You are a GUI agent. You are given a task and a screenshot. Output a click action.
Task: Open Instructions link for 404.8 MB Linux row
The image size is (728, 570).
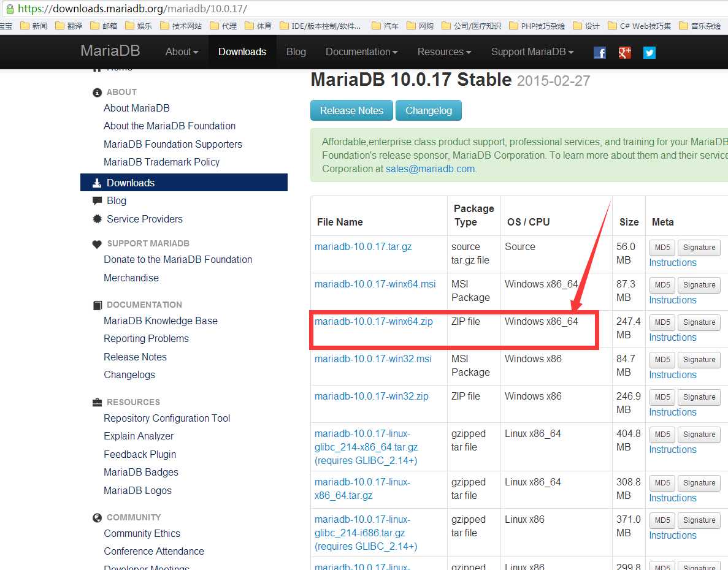pyautogui.click(x=673, y=449)
